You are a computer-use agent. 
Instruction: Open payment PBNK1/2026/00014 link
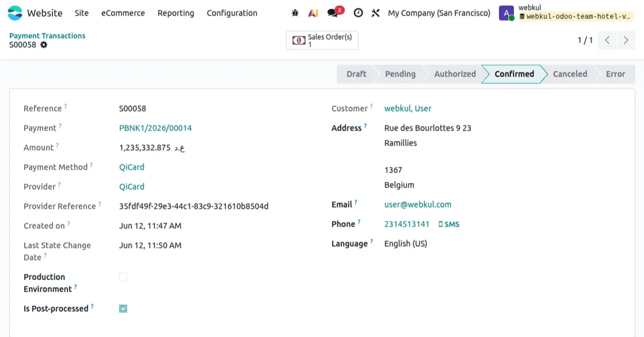pyautogui.click(x=155, y=128)
